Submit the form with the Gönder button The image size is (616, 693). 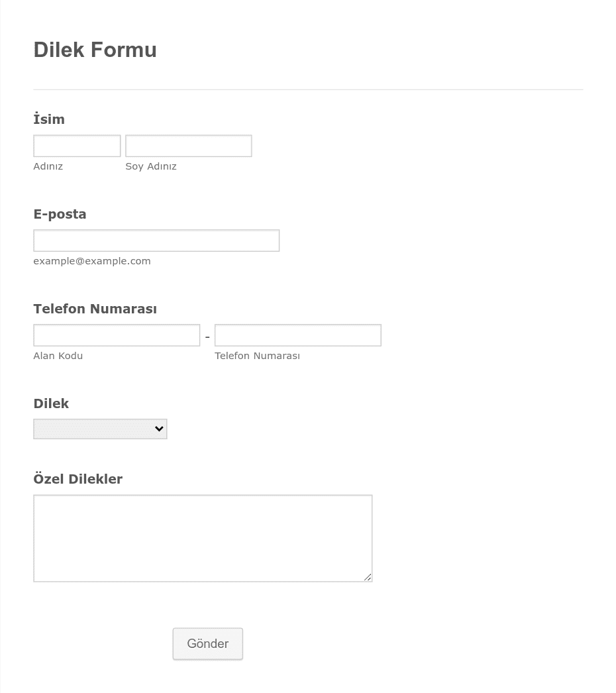[x=208, y=644]
